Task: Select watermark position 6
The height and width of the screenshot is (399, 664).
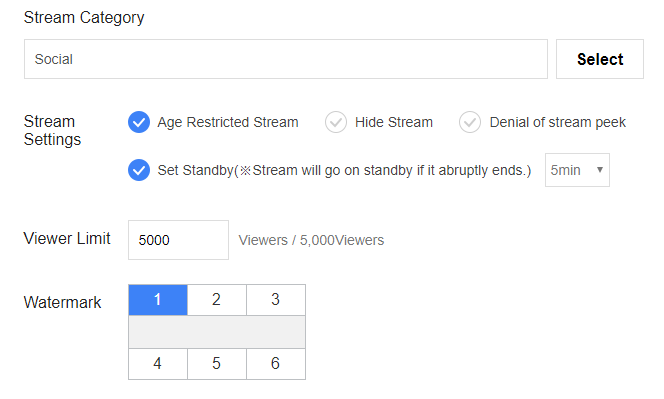Action: point(276,364)
